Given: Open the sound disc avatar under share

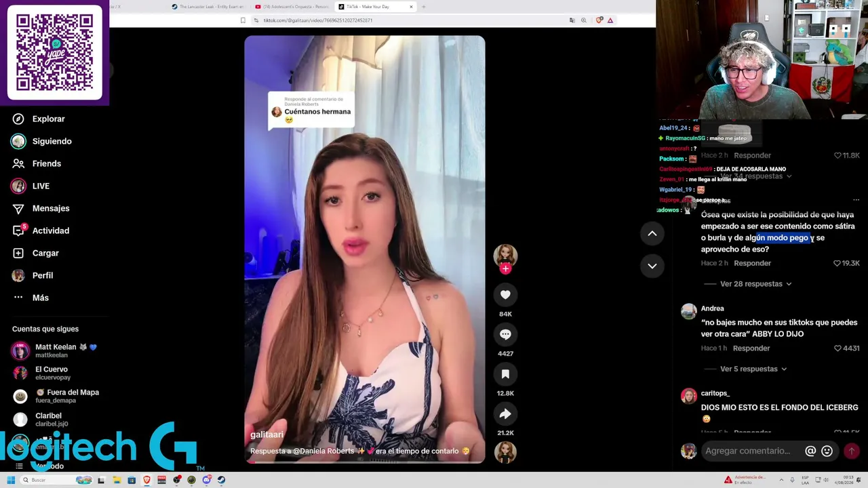Looking at the screenshot, I should click(505, 452).
